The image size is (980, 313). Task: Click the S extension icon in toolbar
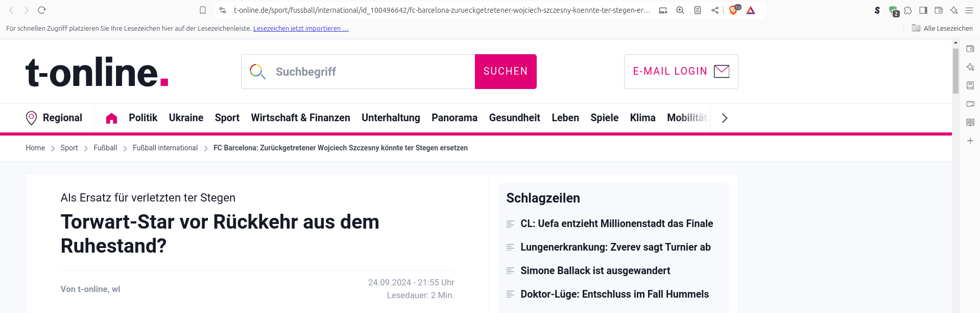877,10
